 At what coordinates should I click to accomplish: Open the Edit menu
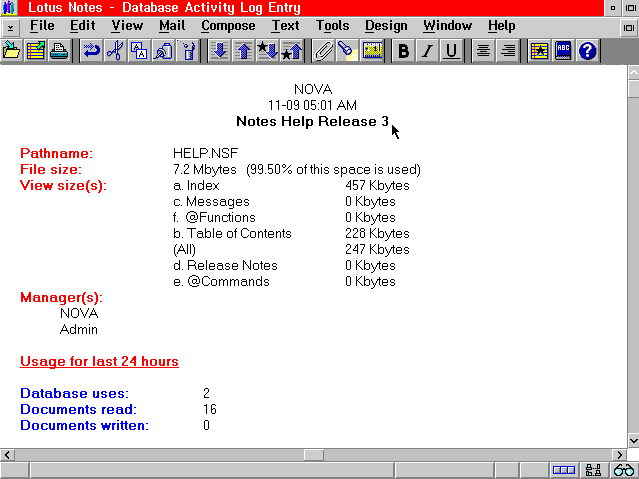coord(82,26)
